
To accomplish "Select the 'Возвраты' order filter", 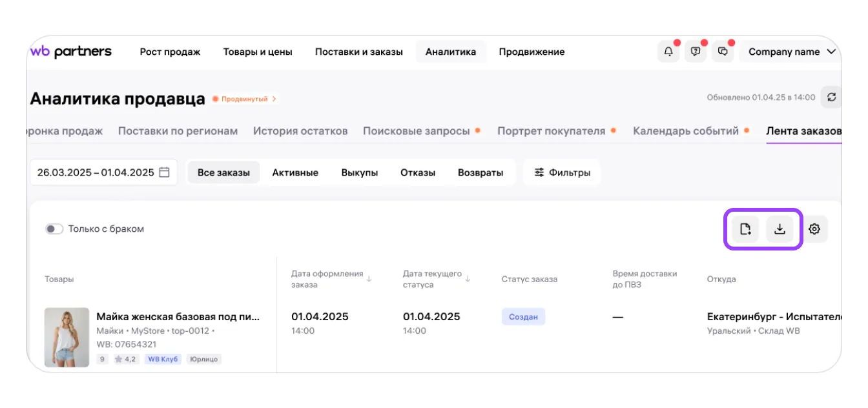I will [480, 172].
